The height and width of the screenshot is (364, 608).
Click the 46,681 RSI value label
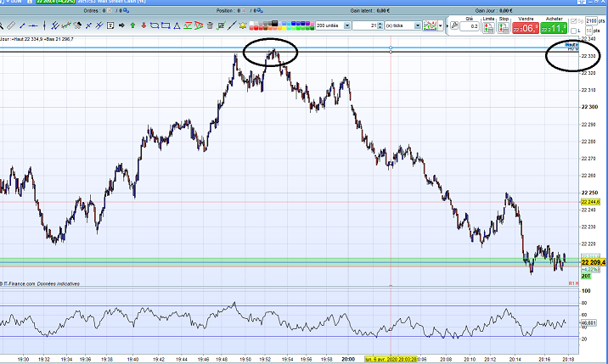coord(588,322)
